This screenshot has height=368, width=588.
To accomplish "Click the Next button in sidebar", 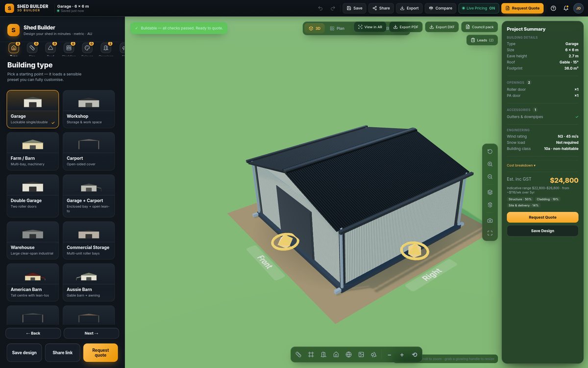I will [x=91, y=333].
